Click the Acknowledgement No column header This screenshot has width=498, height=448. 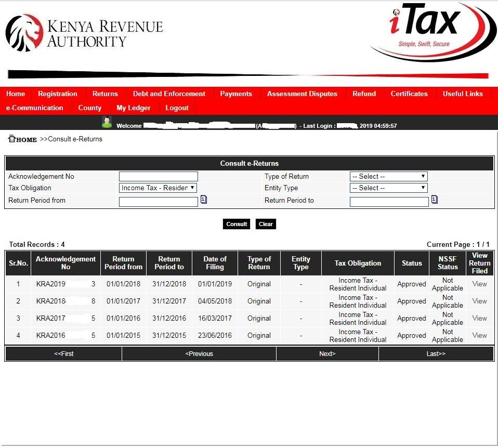pyautogui.click(x=65, y=263)
